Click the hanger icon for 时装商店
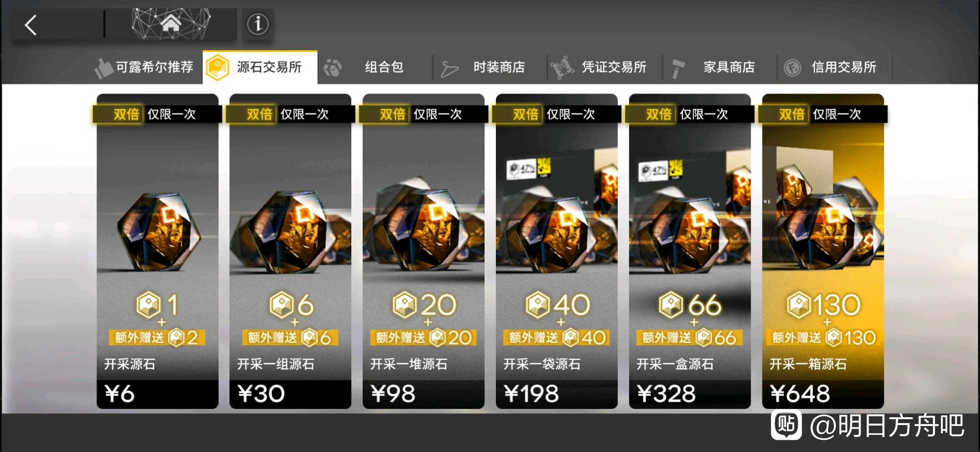980x452 pixels. 449,69
